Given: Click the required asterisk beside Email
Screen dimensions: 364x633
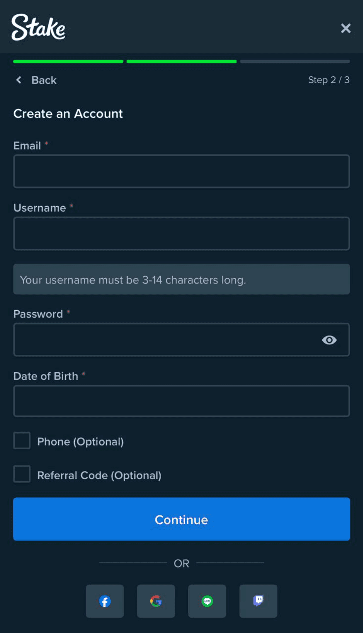Looking at the screenshot, I should tap(46, 144).
